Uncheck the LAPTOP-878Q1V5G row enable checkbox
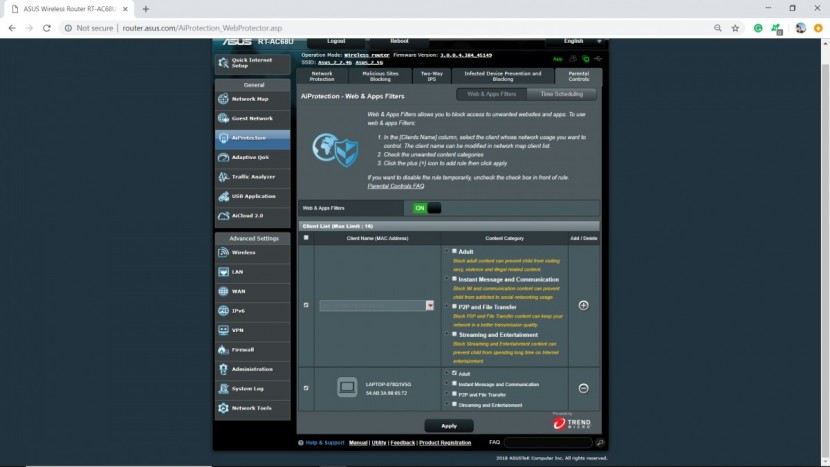This screenshot has height=467, width=830. [x=306, y=388]
